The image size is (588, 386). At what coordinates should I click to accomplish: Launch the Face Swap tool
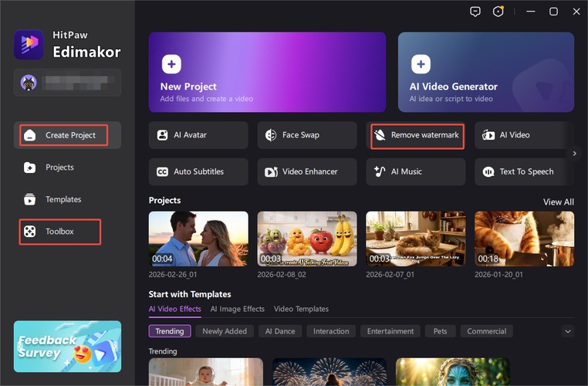(x=307, y=135)
